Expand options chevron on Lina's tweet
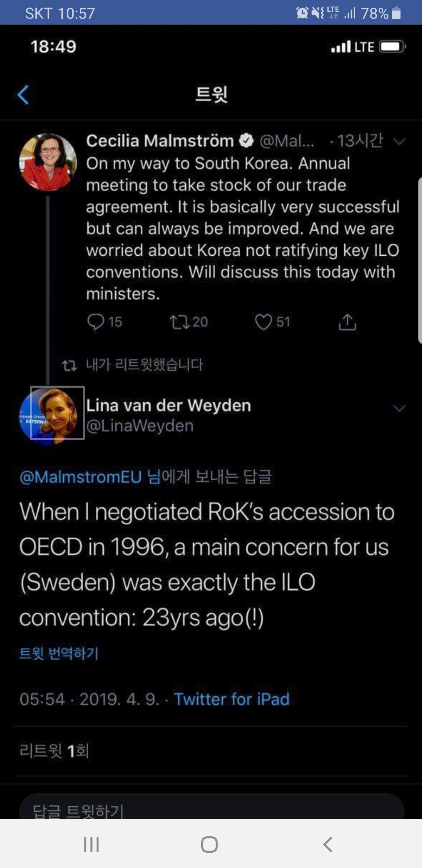This screenshot has height=868, width=422. (x=399, y=408)
